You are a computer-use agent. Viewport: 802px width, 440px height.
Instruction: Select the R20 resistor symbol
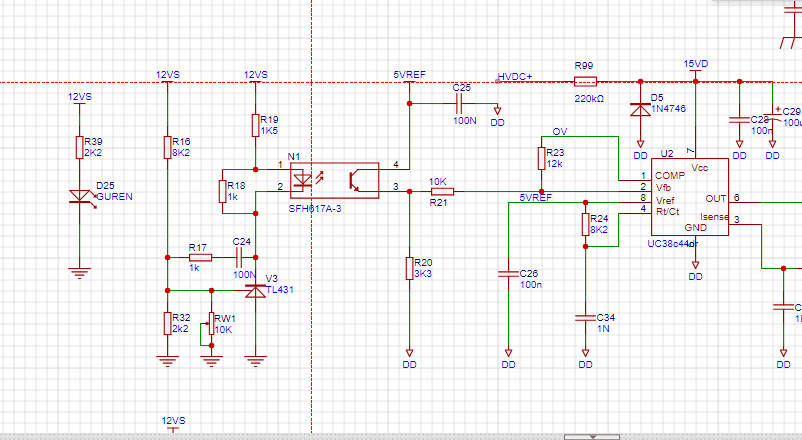pyautogui.click(x=409, y=269)
